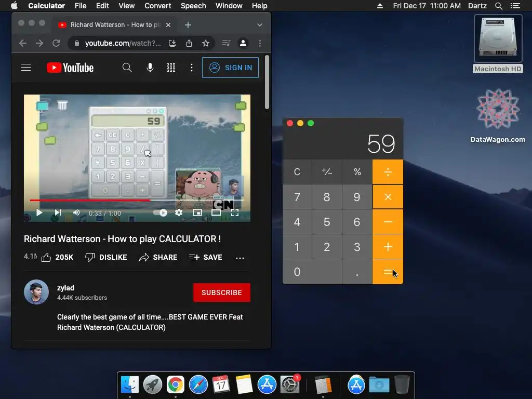Click Calculator plus key

pos(388,247)
